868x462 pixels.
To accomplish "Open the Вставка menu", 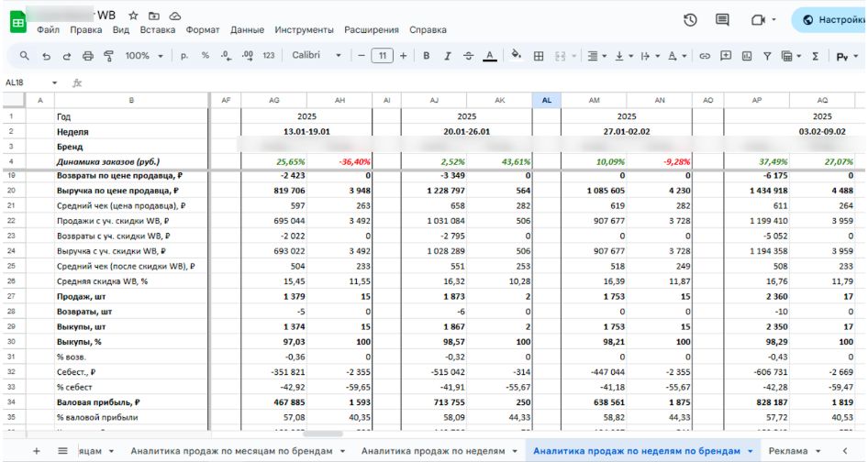I will point(157,30).
